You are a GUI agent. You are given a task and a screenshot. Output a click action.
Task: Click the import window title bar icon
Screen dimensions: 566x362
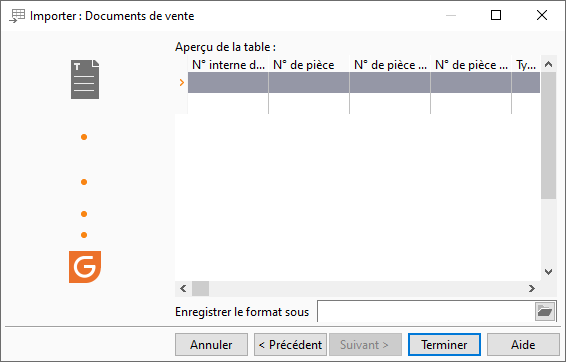click(17, 16)
